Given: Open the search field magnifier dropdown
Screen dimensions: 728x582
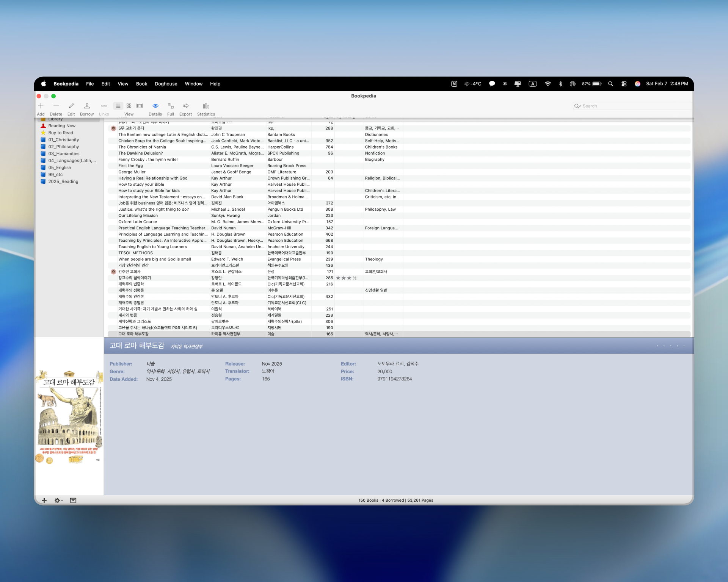Looking at the screenshot, I should point(577,106).
